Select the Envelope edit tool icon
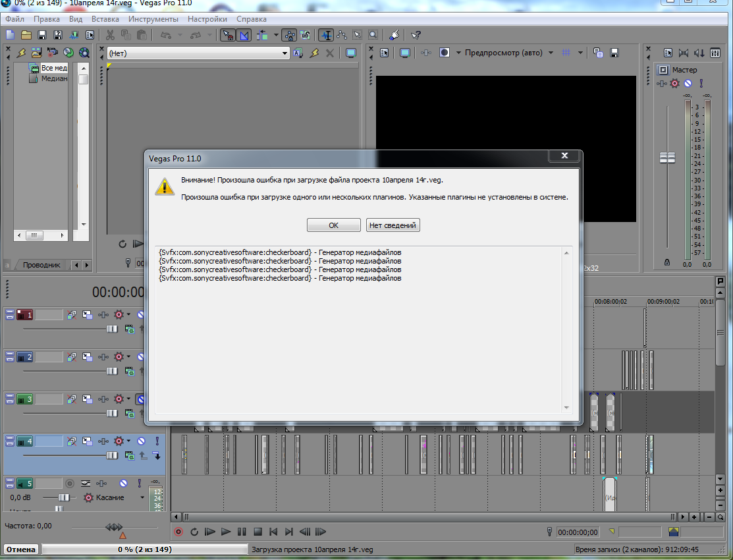Image resolution: width=733 pixels, height=560 pixels. pos(342,35)
